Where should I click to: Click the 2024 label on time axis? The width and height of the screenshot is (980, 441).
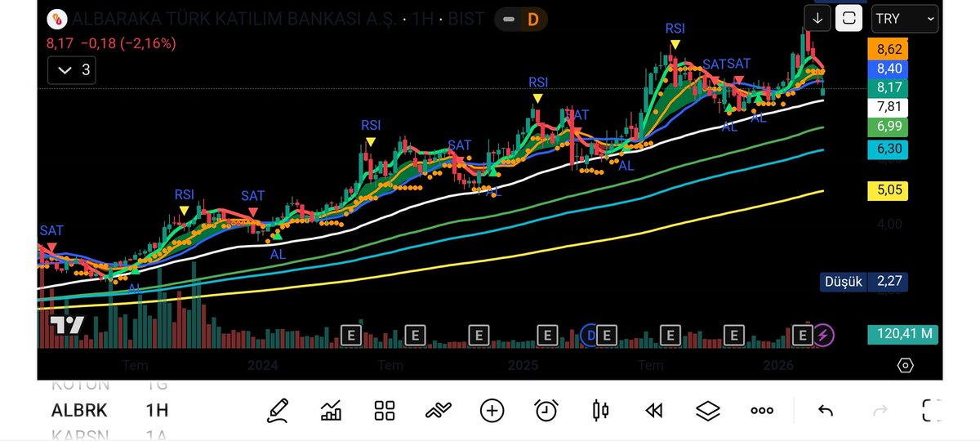[263, 365]
